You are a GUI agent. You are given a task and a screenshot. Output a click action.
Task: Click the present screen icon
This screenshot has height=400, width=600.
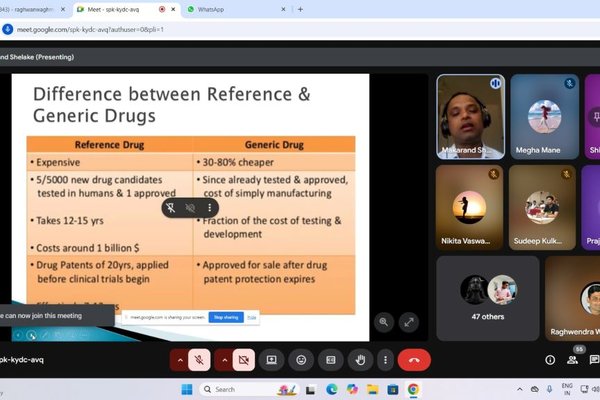pos(271,359)
